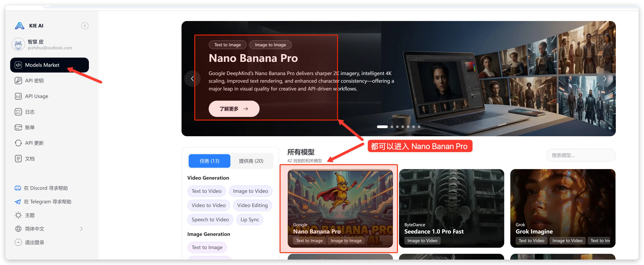
Task: Click Image to Video tag on Seedance card
Action: tap(422, 241)
